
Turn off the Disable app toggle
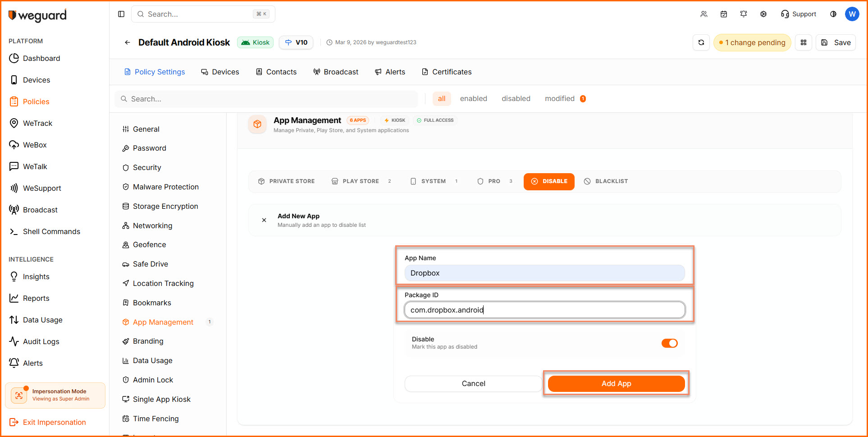tap(669, 343)
